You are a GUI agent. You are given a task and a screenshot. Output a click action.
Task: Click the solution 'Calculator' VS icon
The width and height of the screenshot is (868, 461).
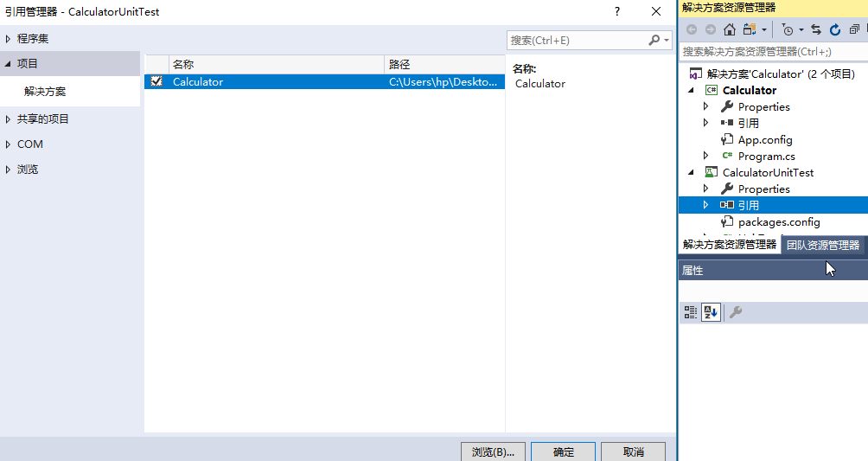pos(695,74)
